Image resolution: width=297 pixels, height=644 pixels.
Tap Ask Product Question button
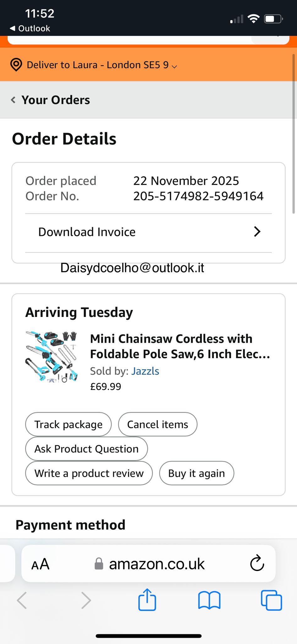tap(86, 449)
